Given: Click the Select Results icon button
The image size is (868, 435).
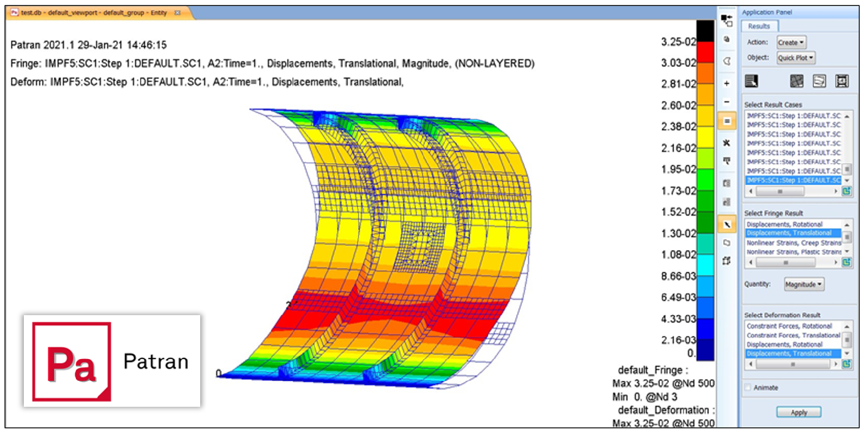Looking at the screenshot, I should [751, 81].
